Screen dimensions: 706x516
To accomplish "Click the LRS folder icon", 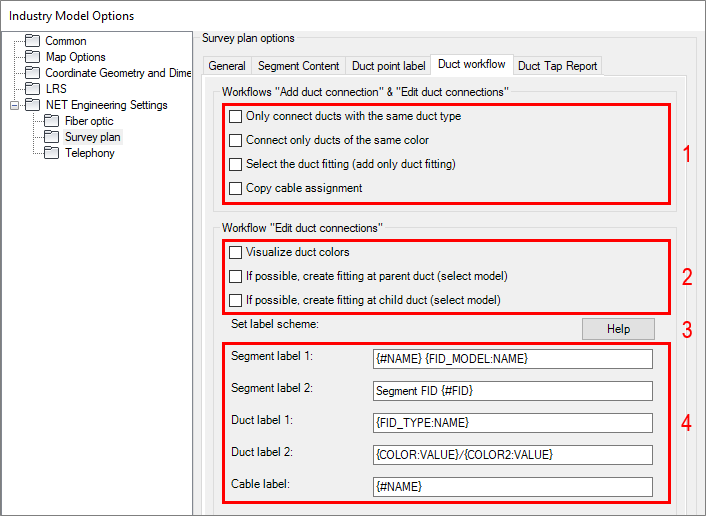I will [33, 89].
